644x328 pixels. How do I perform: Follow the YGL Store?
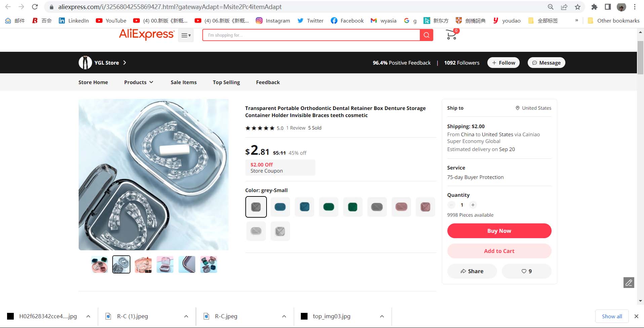point(503,63)
